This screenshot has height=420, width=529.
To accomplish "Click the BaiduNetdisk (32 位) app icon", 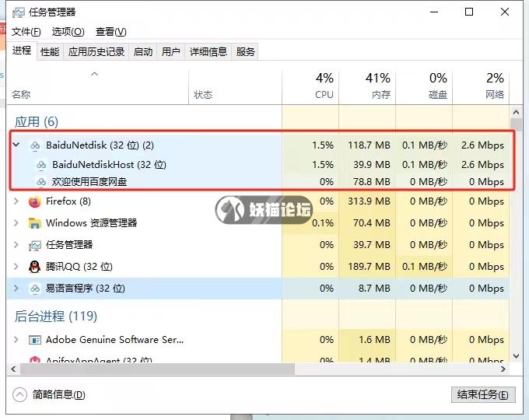I will 35,145.
